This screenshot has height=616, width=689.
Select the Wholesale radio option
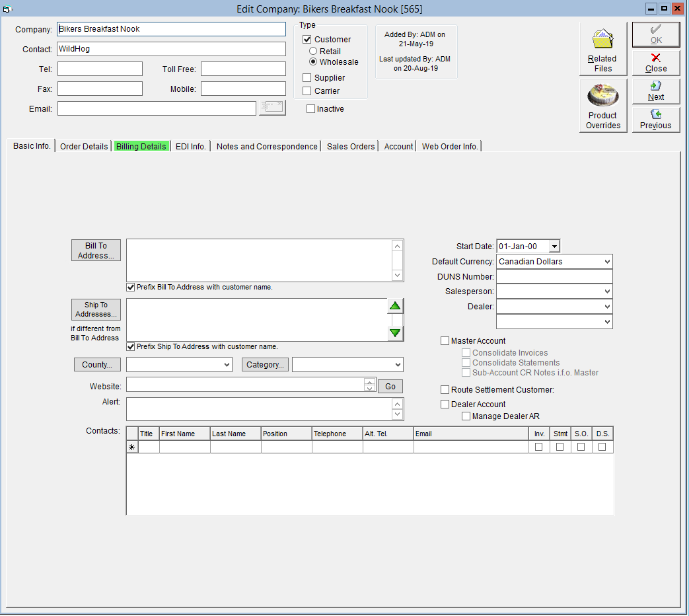coord(313,61)
